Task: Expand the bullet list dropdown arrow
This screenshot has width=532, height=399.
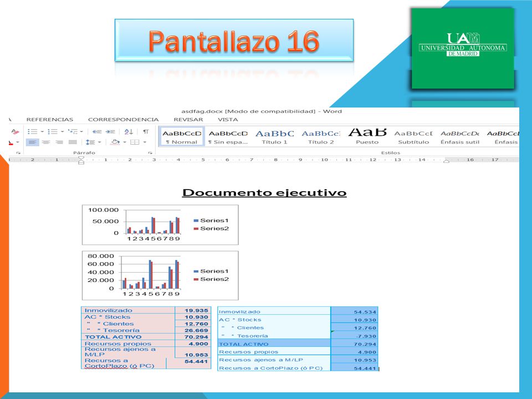Action: [x=42, y=132]
